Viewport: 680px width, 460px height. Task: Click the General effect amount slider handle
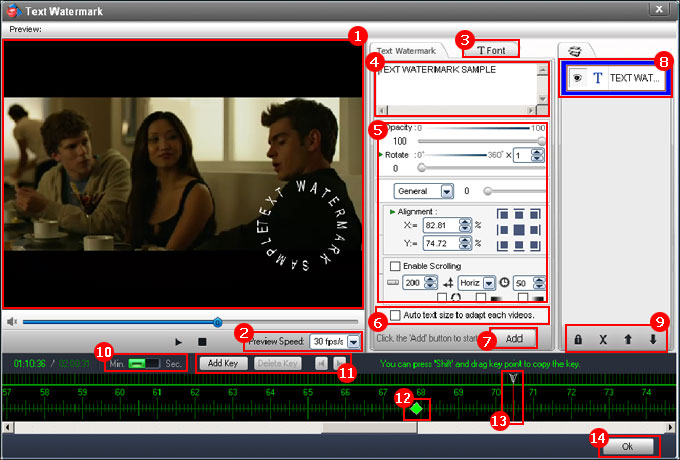487,191
